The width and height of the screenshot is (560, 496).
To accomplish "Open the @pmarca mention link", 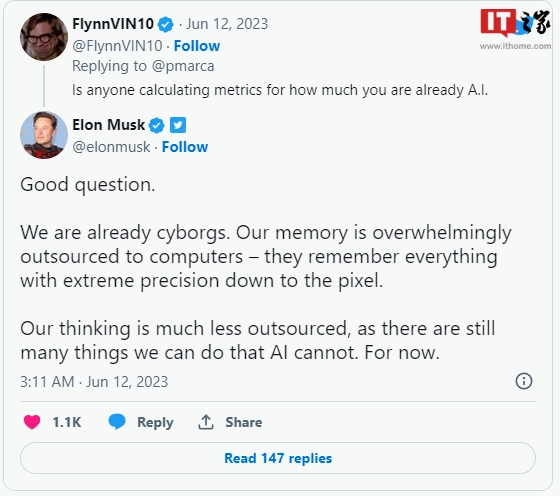I will pos(183,66).
